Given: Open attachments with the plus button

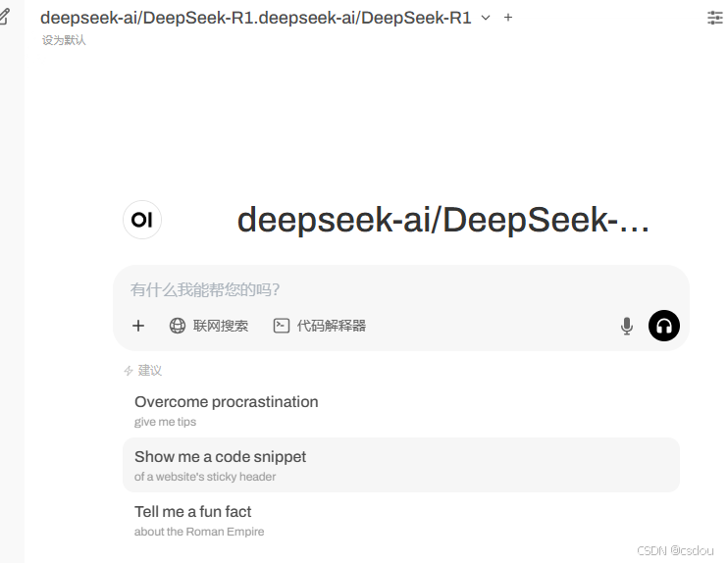Looking at the screenshot, I should coord(138,326).
